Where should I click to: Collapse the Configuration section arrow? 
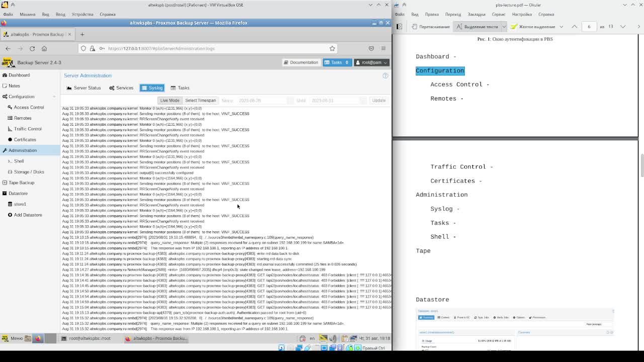click(54, 97)
